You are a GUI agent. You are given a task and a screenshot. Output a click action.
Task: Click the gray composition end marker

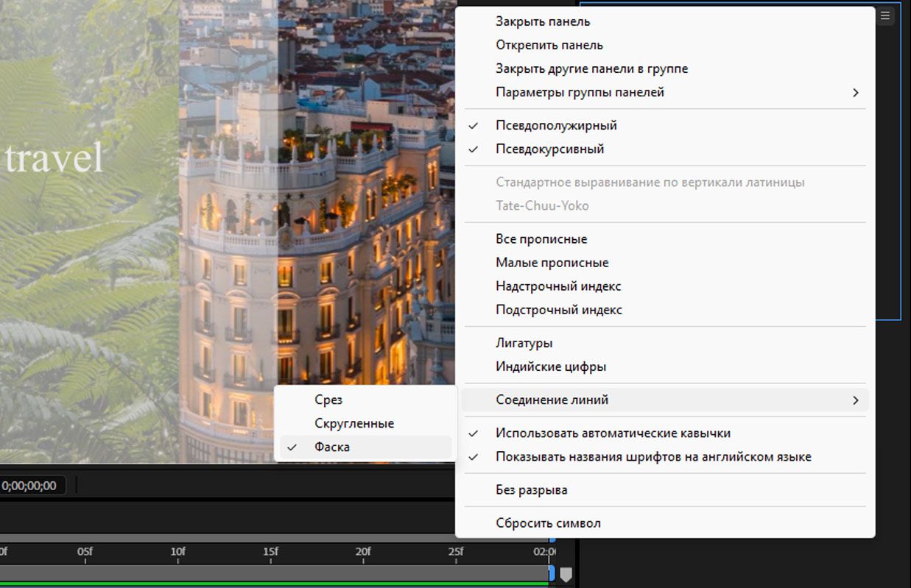click(x=566, y=574)
